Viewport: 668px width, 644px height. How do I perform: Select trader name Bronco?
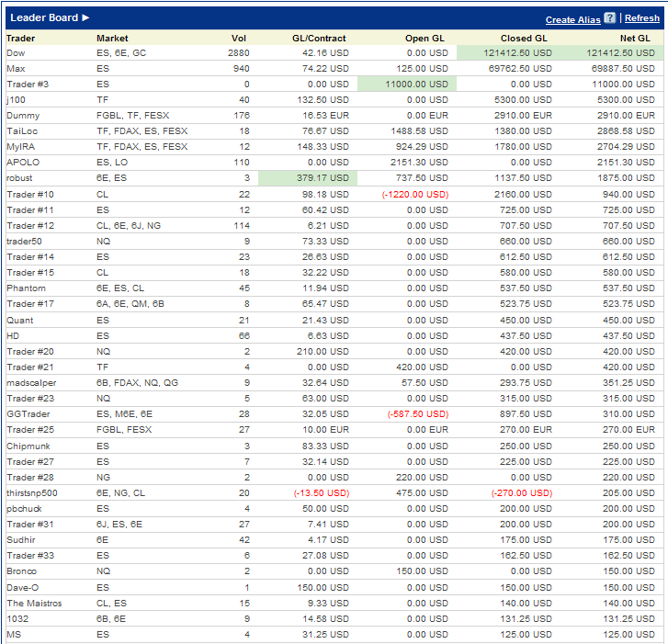[22, 571]
